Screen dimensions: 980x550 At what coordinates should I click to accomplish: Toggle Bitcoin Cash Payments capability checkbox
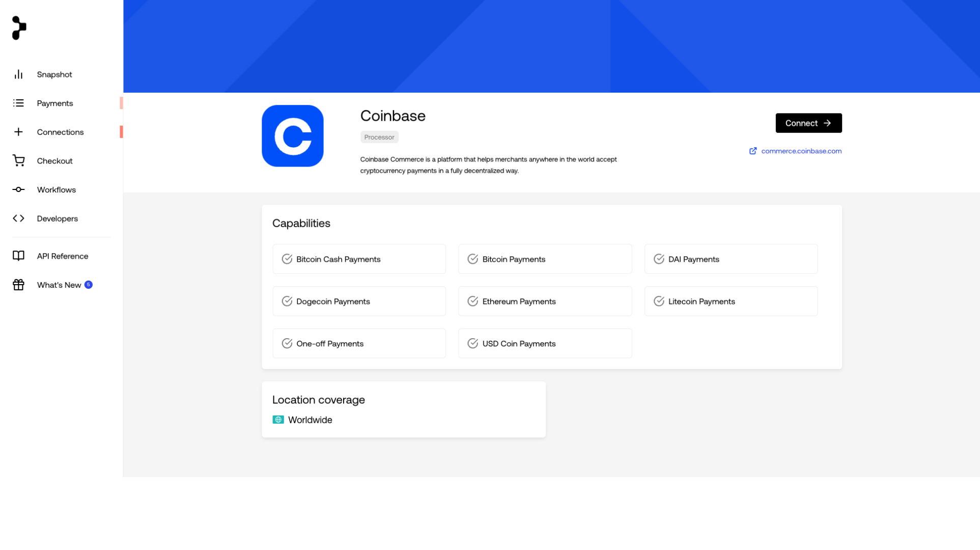click(287, 259)
